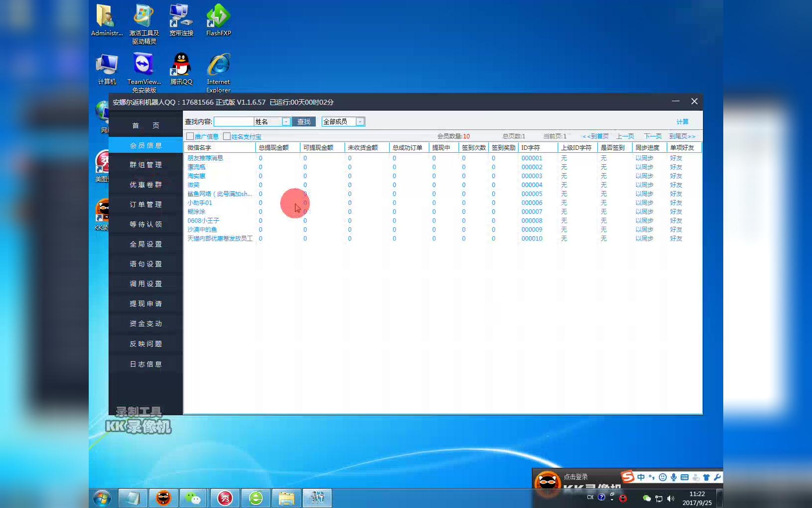The width and height of the screenshot is (812, 508).
Task: Launch FlashFXP from the desktop
Action: click(218, 20)
